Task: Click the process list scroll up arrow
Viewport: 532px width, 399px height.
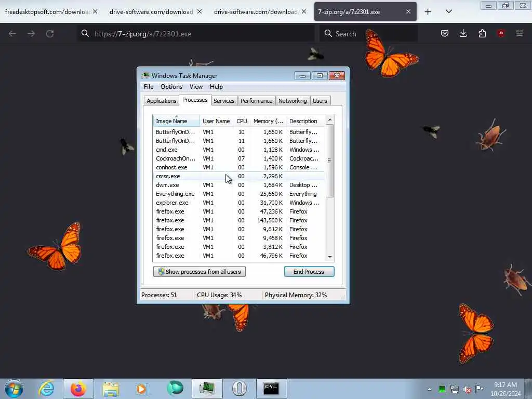Action: pyautogui.click(x=330, y=119)
